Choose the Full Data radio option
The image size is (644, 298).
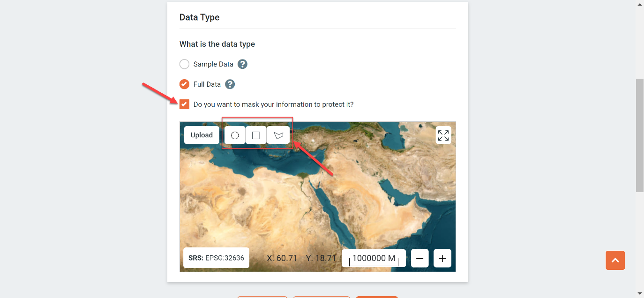(x=185, y=84)
